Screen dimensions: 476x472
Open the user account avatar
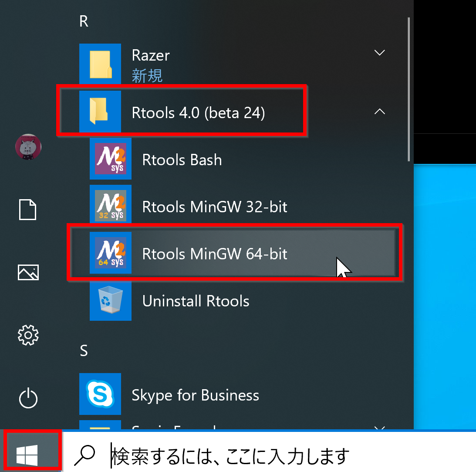[x=28, y=147]
